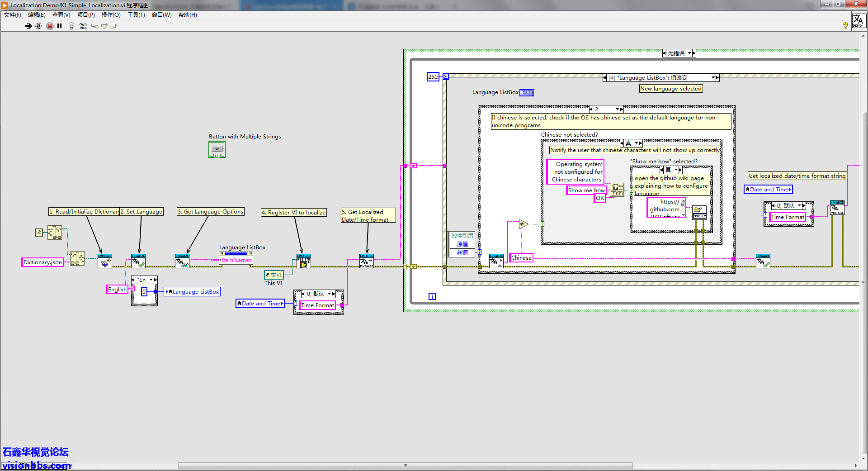
Task: Toggle Retain Wire Values in toolbar
Action: click(x=83, y=26)
